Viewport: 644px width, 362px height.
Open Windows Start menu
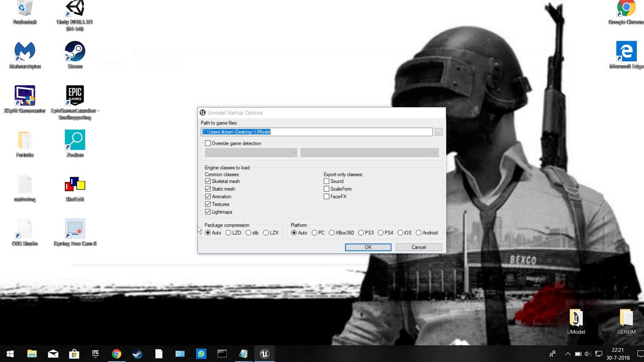tap(10, 354)
